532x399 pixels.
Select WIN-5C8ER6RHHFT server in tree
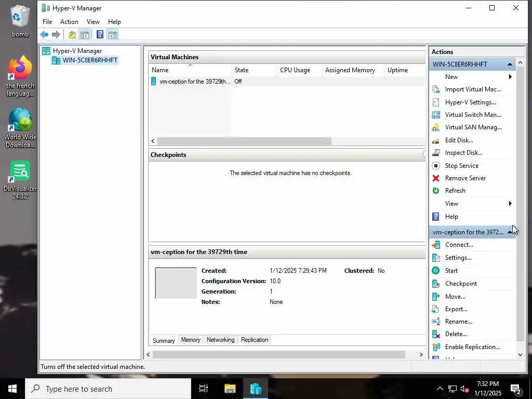click(x=90, y=60)
